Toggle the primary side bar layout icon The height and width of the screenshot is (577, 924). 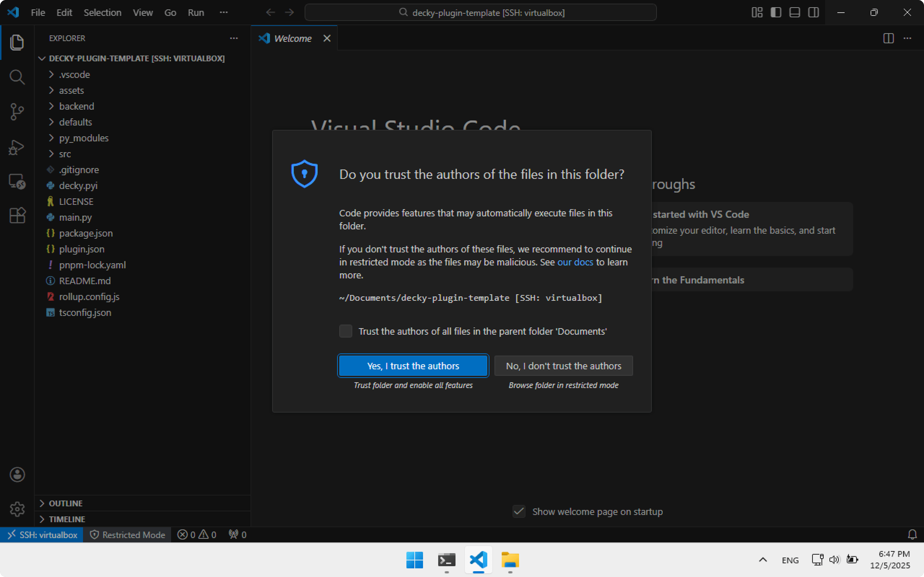[775, 13]
